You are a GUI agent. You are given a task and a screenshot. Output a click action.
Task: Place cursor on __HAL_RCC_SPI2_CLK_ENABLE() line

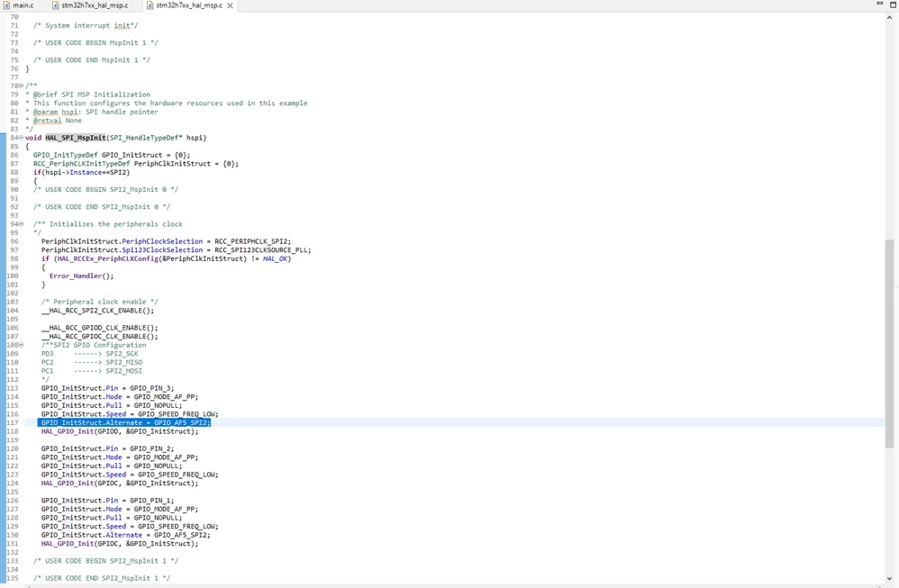tap(97, 311)
